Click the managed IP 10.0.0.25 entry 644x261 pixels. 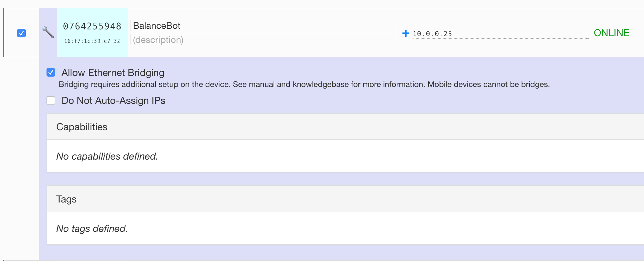coord(432,34)
